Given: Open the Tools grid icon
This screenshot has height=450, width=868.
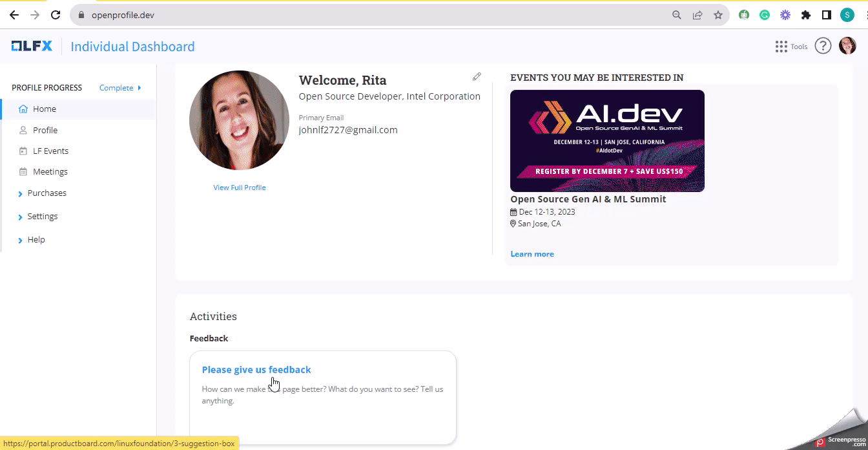Looking at the screenshot, I should (x=781, y=47).
